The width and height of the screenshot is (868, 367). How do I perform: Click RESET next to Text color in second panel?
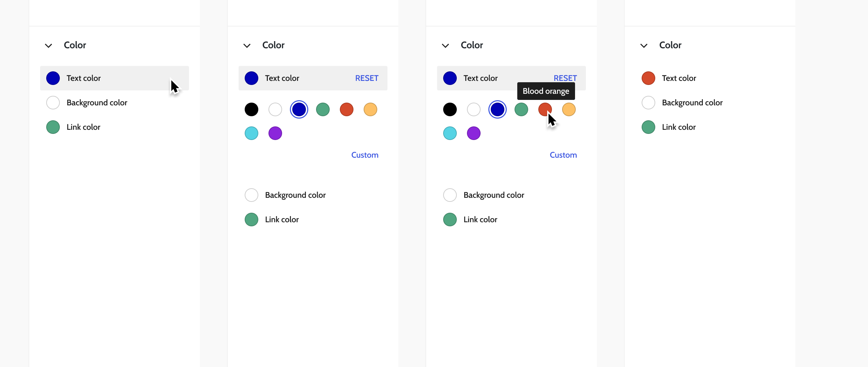[x=366, y=78]
